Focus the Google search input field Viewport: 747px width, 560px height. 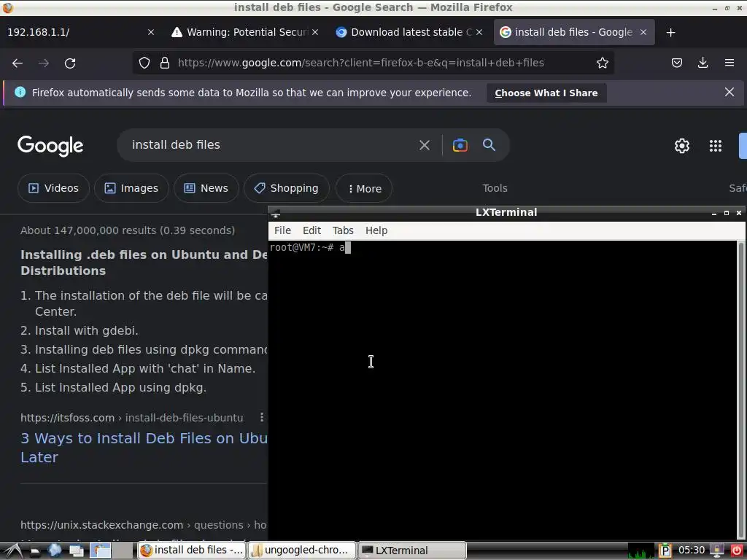(x=269, y=145)
